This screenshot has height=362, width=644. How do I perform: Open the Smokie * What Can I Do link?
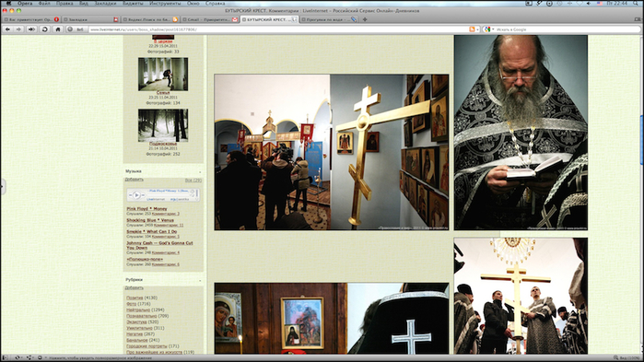point(151,232)
